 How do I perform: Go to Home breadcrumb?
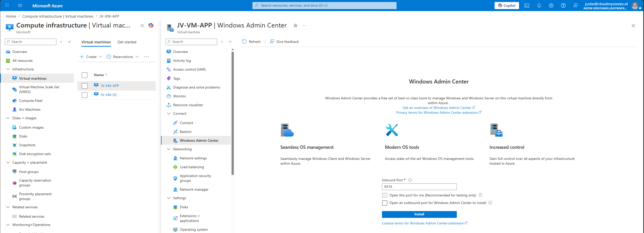coord(11,16)
